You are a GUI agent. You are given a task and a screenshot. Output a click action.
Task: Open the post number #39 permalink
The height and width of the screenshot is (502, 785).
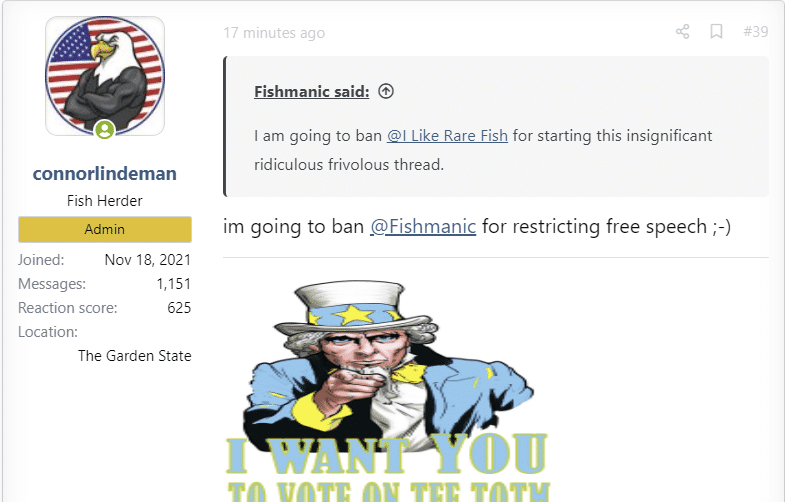pyautogui.click(x=755, y=32)
